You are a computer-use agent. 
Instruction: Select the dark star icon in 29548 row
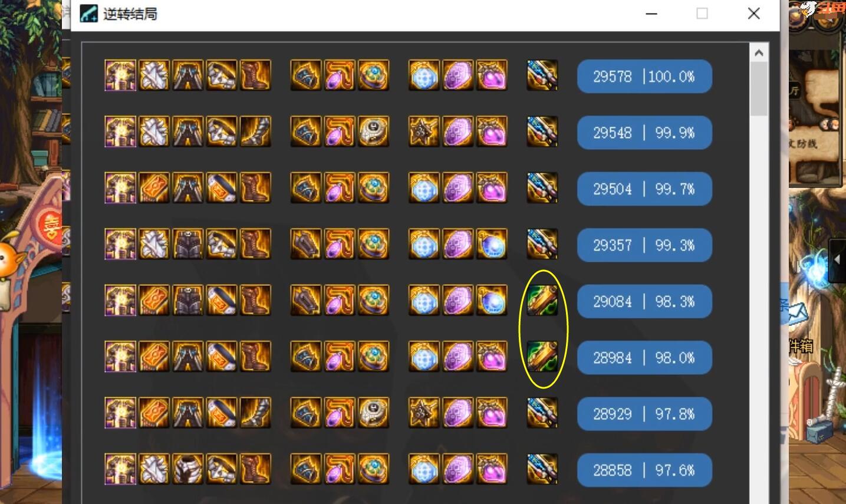coord(424,131)
